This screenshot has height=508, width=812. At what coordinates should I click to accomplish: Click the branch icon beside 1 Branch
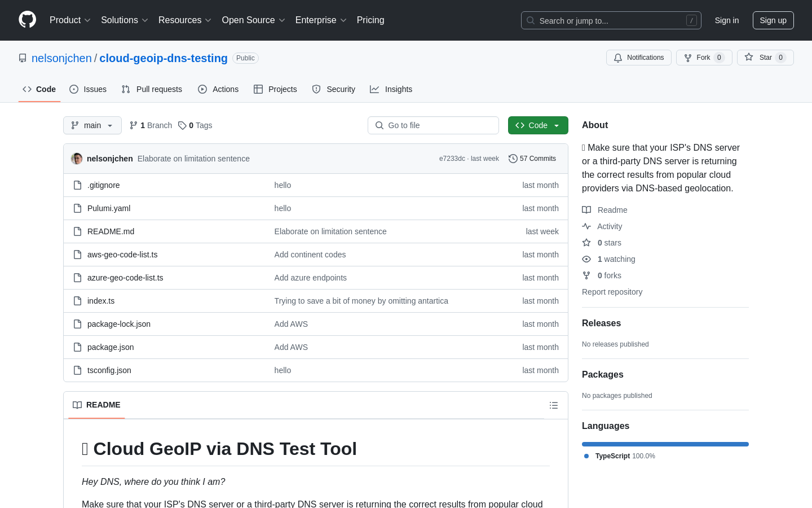[134, 125]
